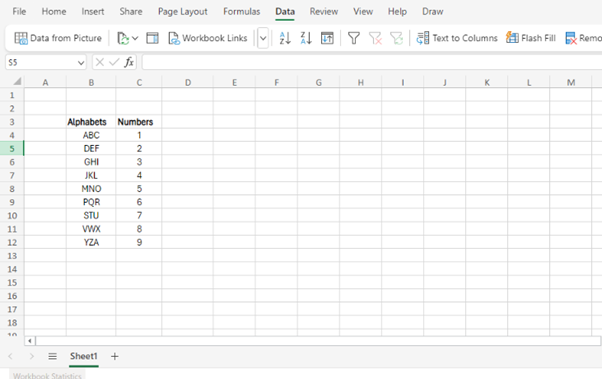Viewport: 602px width, 379px height.
Task: Sort descending Z to A
Action: point(306,38)
